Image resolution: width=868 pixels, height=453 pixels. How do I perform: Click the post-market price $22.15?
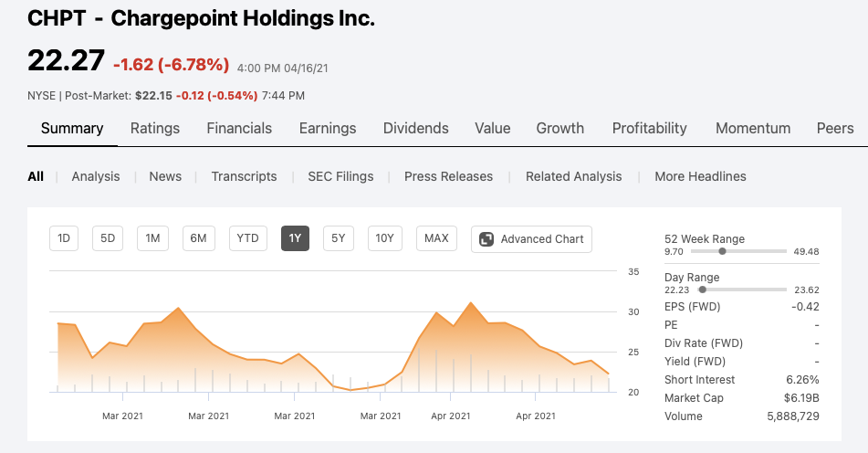point(153,96)
